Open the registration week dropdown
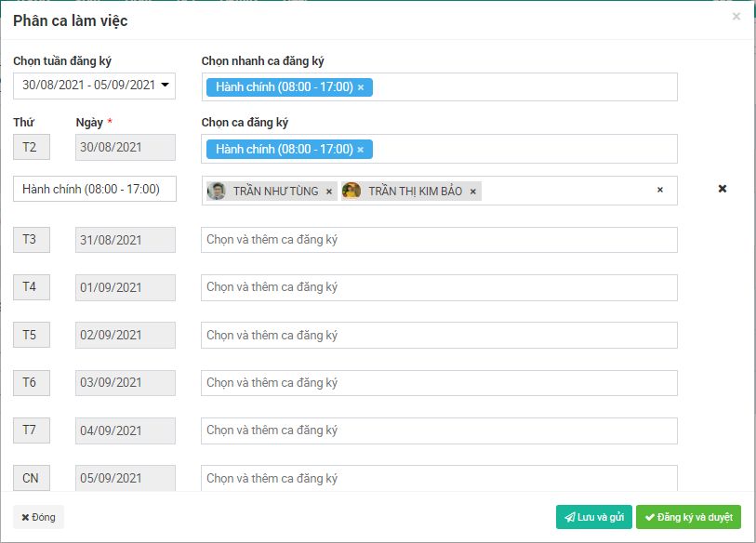Viewport: 756px width, 543px height. tap(94, 86)
